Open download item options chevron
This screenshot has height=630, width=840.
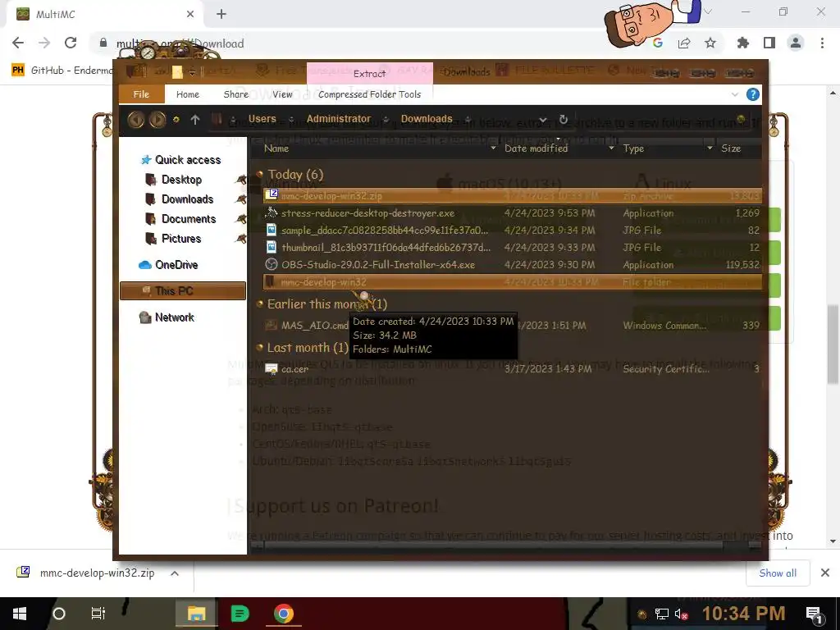(x=175, y=573)
